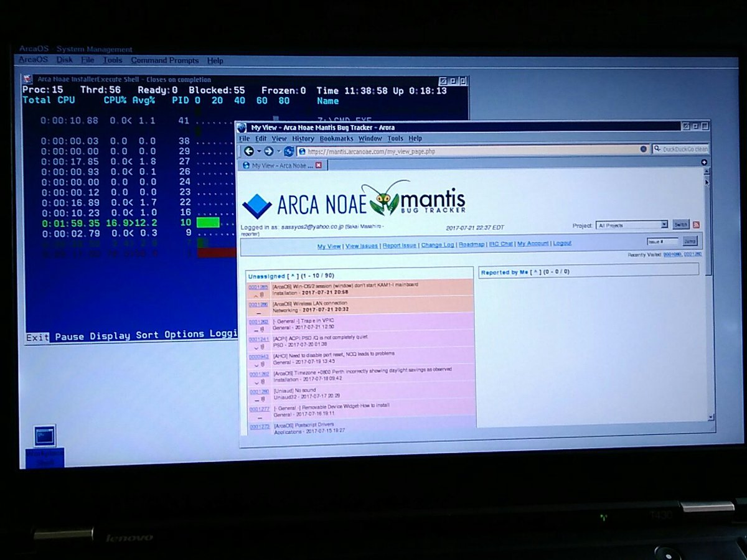Viewport: 747px width, 560px height.
Task: Open the My View link
Action: point(329,246)
